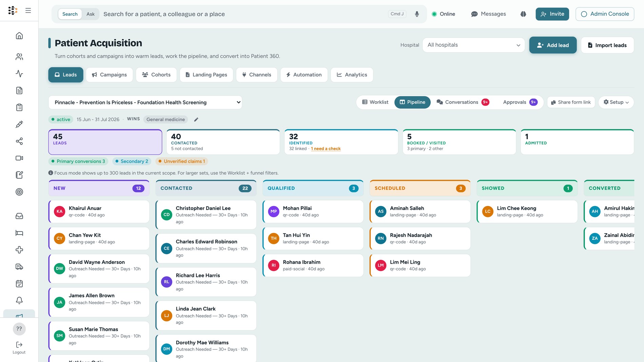
Task: Open the activity pulse sidebar icon
Action: point(19,73)
